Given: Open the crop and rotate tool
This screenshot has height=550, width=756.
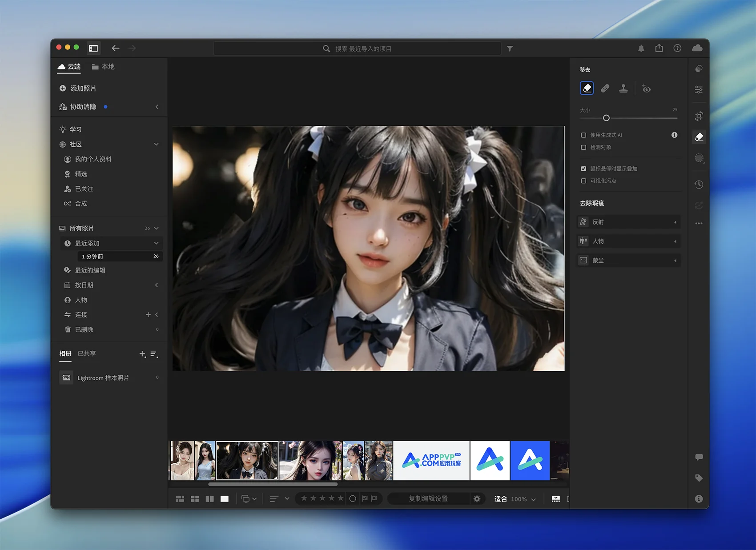Looking at the screenshot, I should 699,116.
